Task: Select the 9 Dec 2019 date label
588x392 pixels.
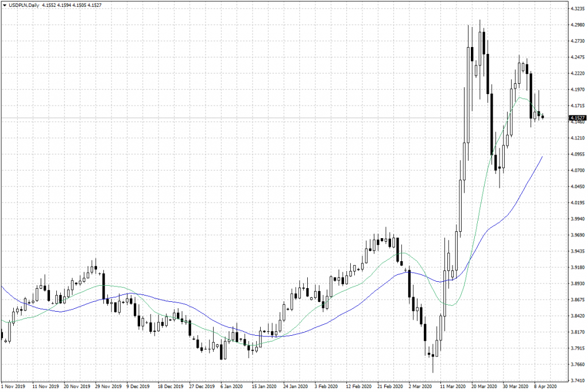Action: point(138,386)
